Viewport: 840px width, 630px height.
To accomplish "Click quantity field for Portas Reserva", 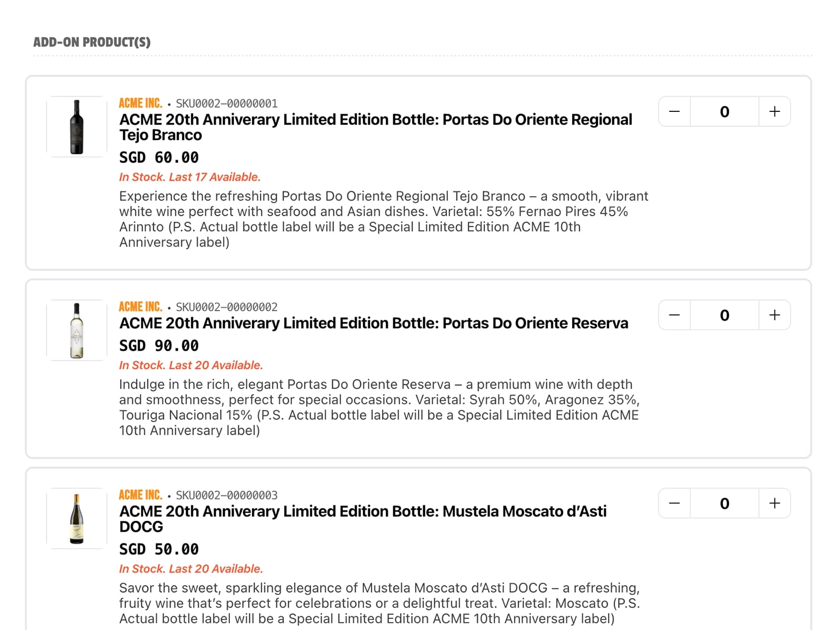I will coord(724,315).
